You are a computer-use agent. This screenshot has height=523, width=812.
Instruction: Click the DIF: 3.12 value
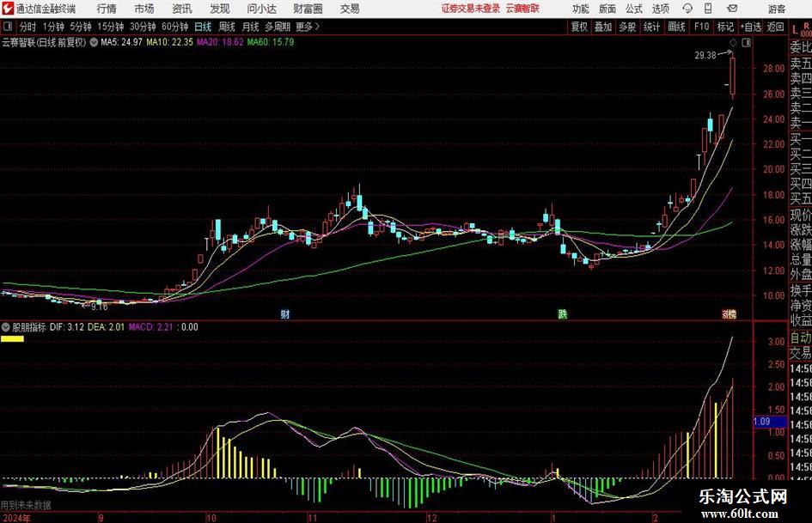pos(67,327)
